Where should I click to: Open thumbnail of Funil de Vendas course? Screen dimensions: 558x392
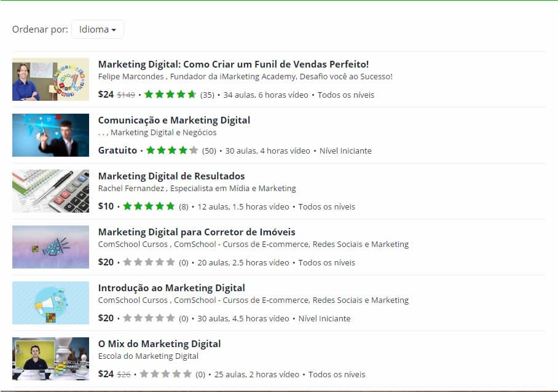click(x=50, y=79)
